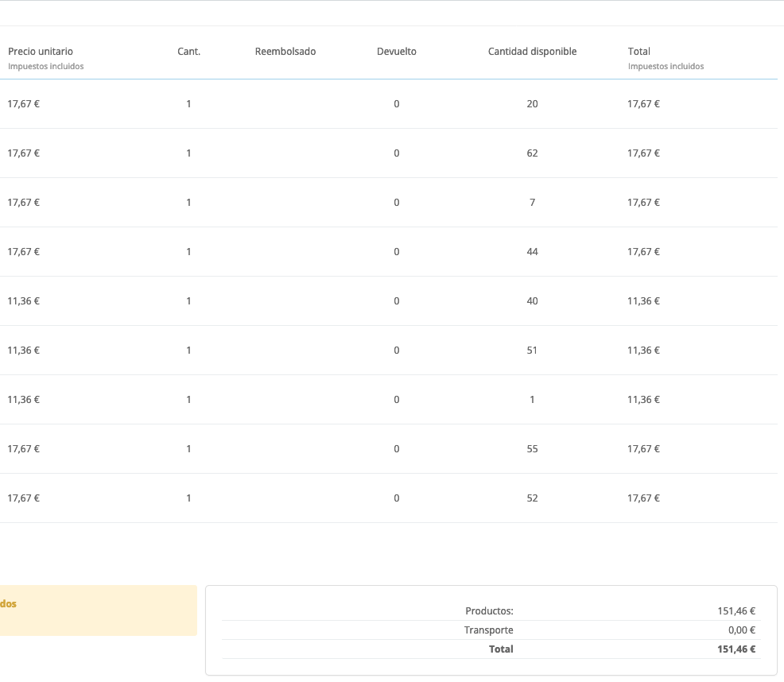784x682 pixels.
Task: Click the available quantity value 55
Action: pos(532,449)
